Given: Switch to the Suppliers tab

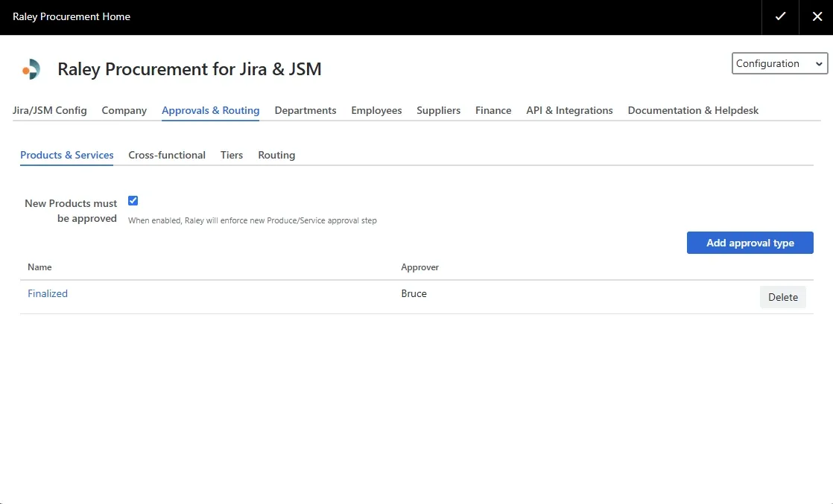Looking at the screenshot, I should point(438,110).
